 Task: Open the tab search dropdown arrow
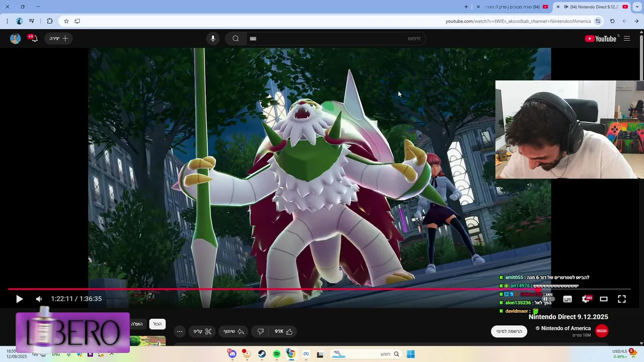637,7
